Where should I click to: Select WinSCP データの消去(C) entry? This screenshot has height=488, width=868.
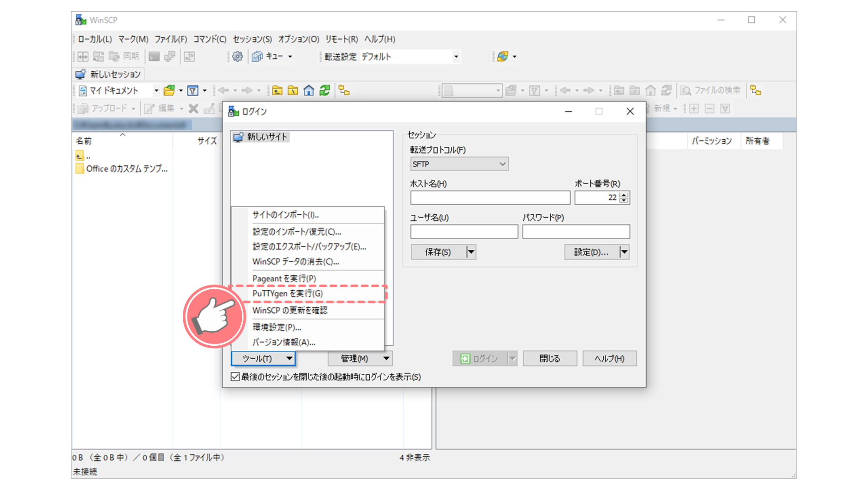[x=308, y=262]
